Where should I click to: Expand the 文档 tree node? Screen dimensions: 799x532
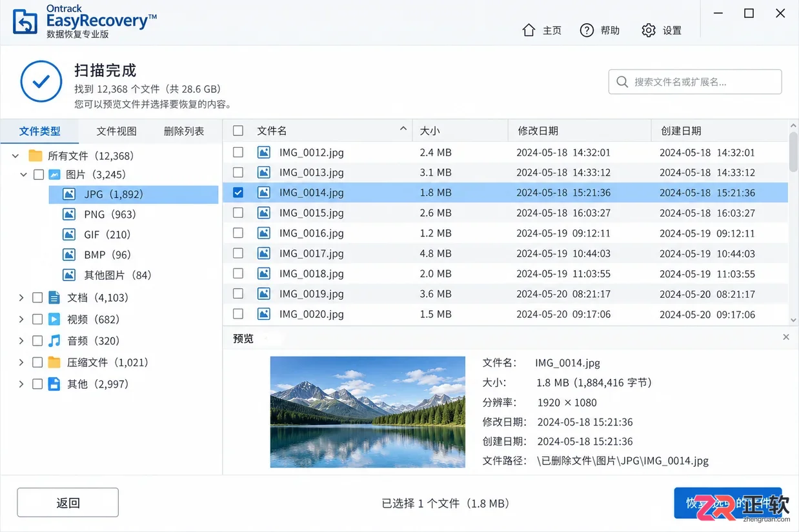(x=21, y=297)
